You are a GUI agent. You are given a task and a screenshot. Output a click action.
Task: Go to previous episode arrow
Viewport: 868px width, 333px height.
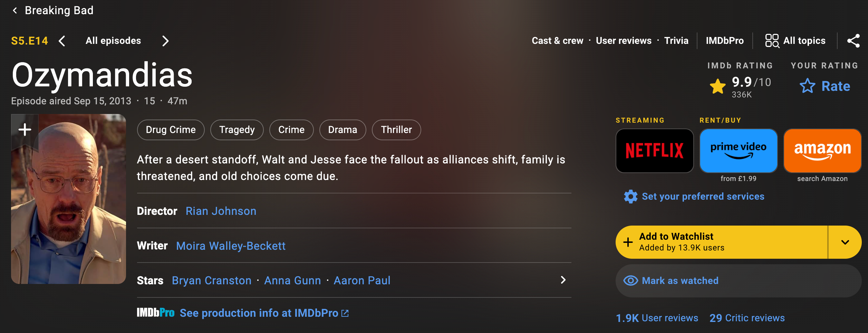(62, 41)
